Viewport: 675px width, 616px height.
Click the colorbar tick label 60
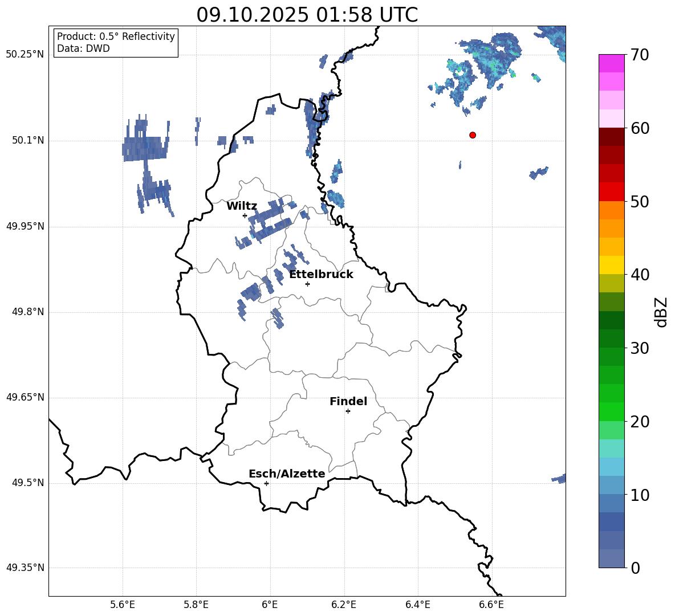[x=640, y=128]
